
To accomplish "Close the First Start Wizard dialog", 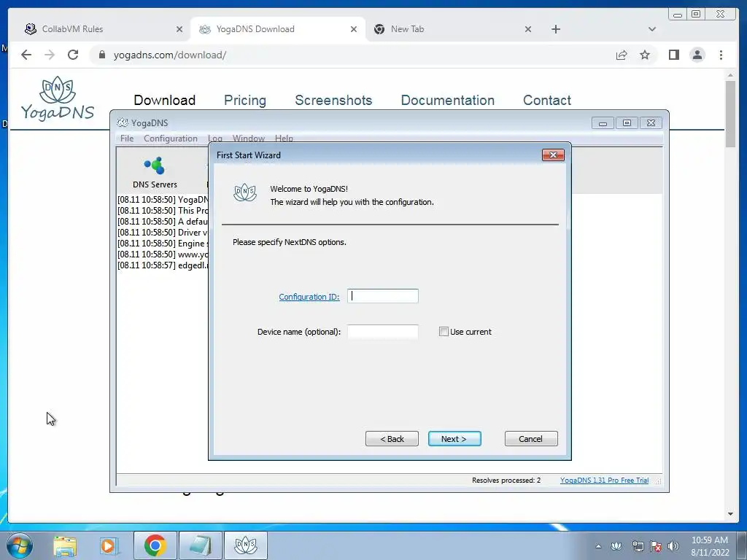I will click(x=553, y=155).
